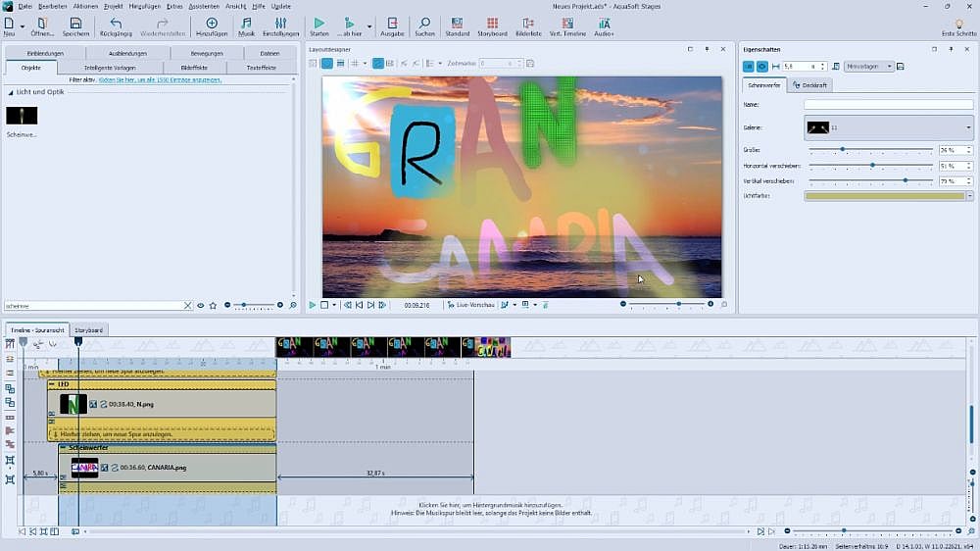Click the Suchen search icon
Image resolution: width=980 pixels, height=551 pixels.
pyautogui.click(x=424, y=24)
